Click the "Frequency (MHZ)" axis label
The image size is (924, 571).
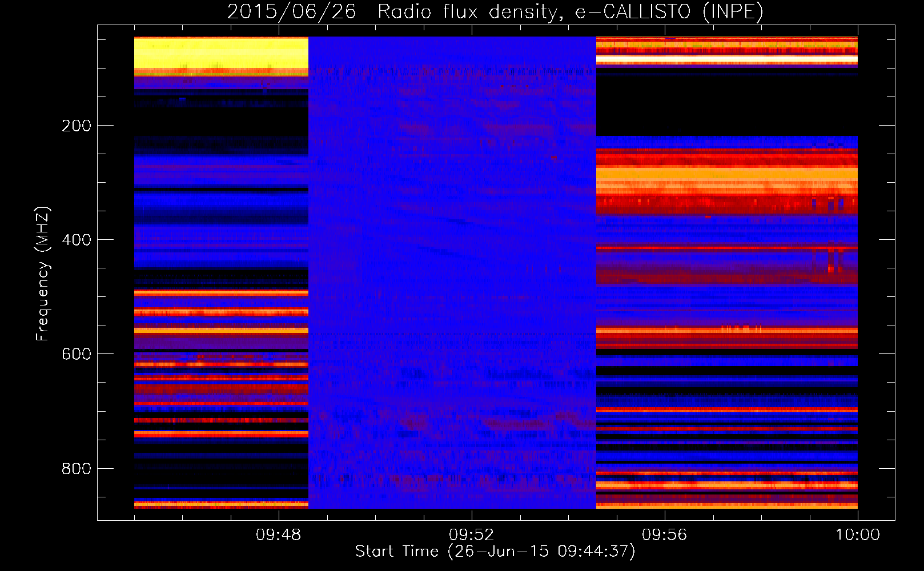pos(43,274)
